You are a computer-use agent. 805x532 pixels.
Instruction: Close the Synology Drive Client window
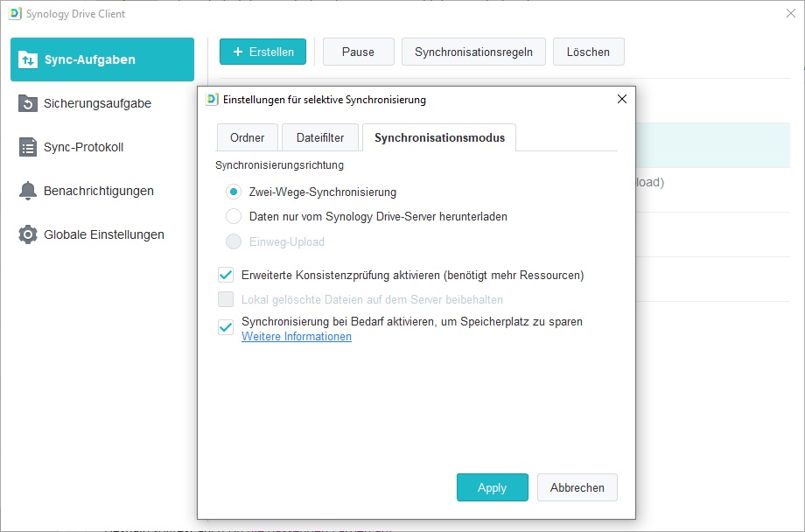pyautogui.click(x=791, y=13)
